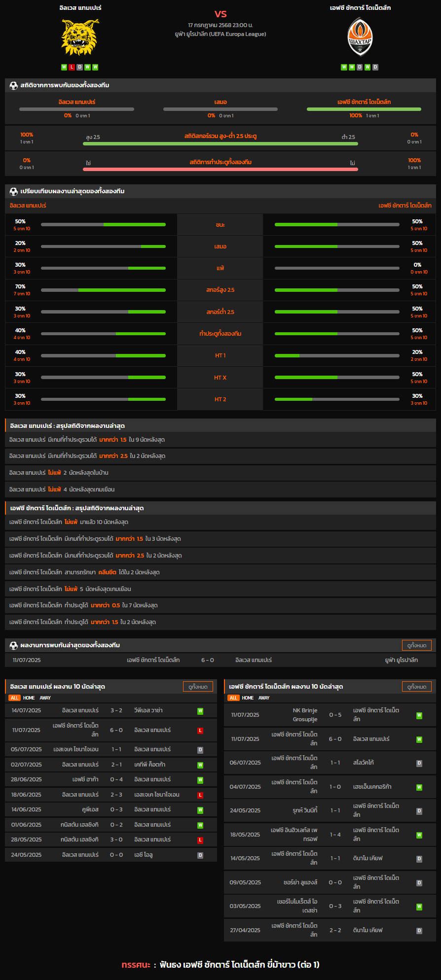Click score 1 - 4 in 18/05/2025 row
This screenshot has height=980, width=441.
335,835
